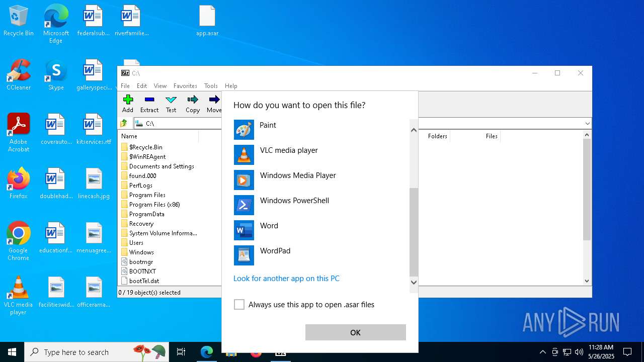Click the Extract toolbar icon
Viewport: 644px width, 362px height.
(149, 104)
